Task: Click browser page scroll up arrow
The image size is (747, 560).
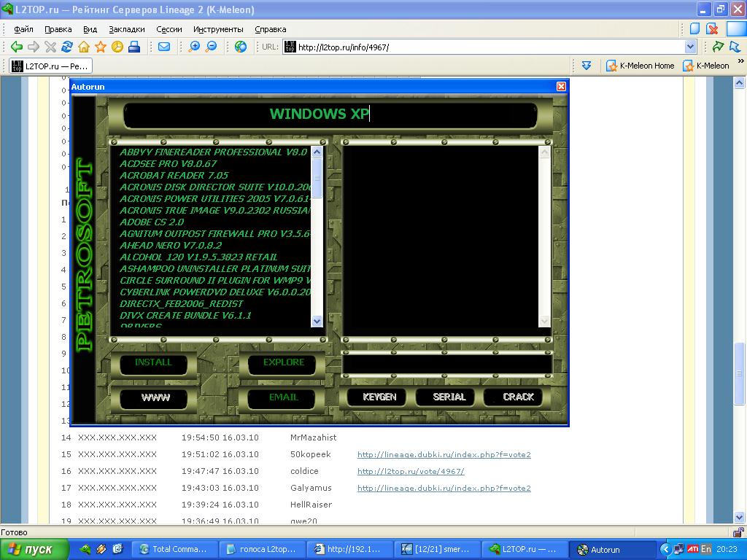Action: [739, 83]
